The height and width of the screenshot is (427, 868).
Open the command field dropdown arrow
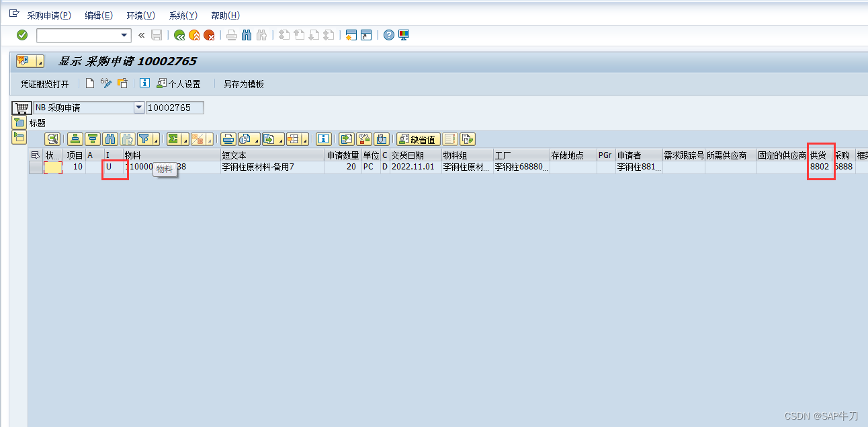124,35
